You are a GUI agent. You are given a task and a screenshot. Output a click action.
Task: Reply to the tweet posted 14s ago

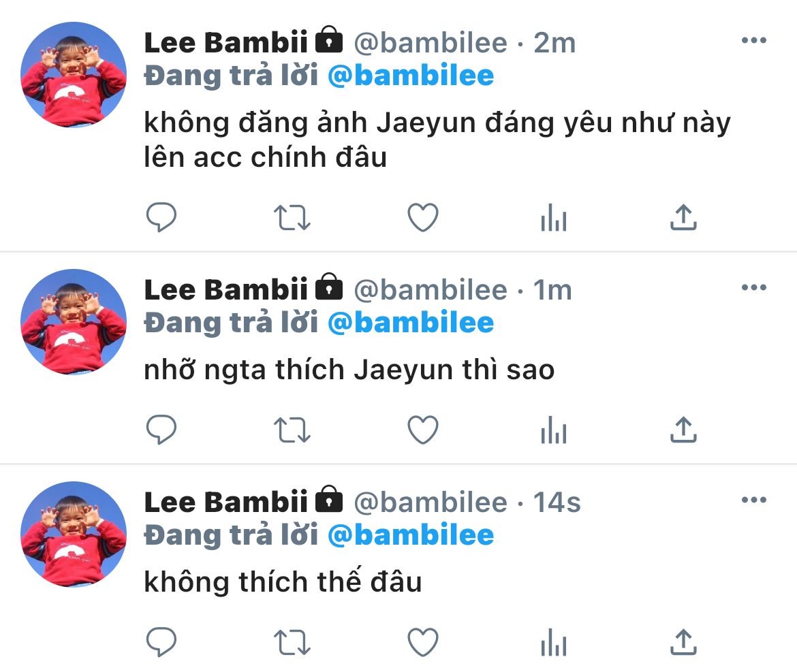click(161, 642)
